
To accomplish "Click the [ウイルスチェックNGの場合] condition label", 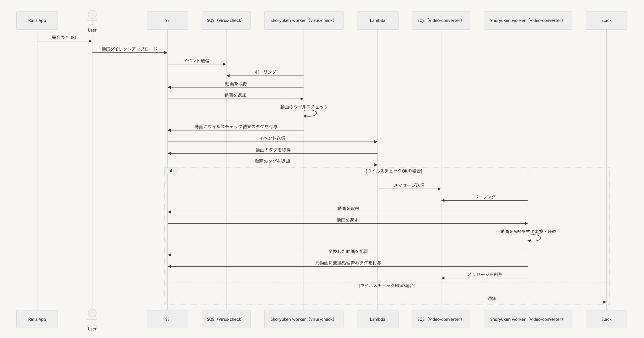I will 387,286.
